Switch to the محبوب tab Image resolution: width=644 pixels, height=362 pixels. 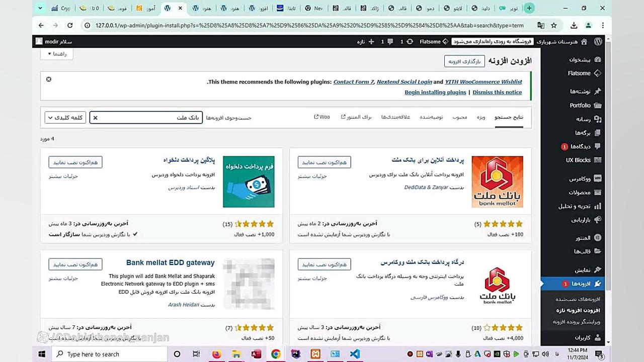coord(460,117)
